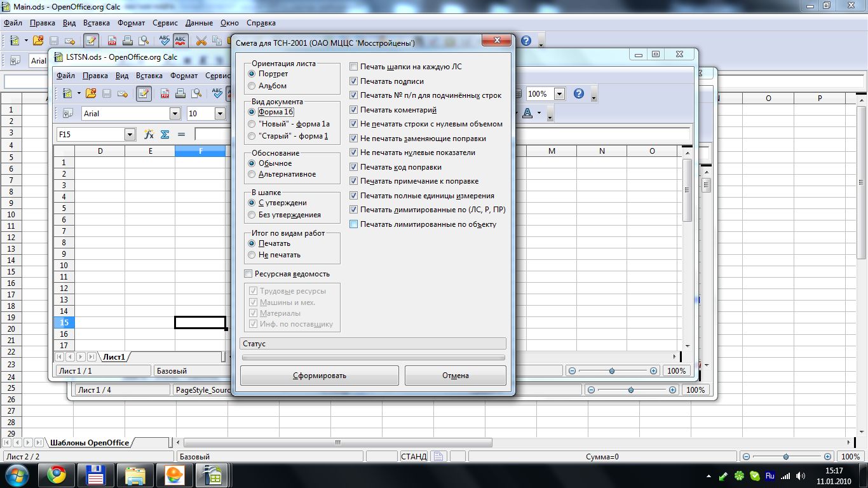This screenshot has height=488, width=868.
Task: Click Page Preview icon in Main.ods toolbar
Action: click(144, 41)
